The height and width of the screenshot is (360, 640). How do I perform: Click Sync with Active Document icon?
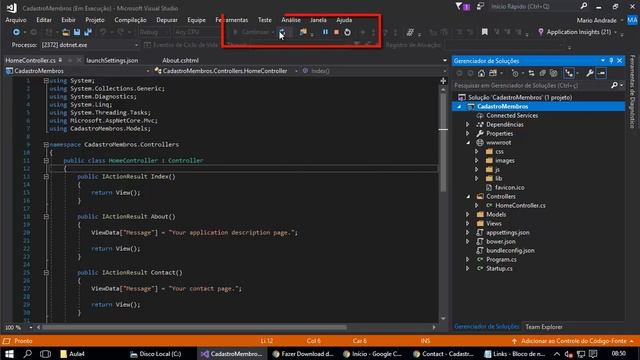(531, 73)
